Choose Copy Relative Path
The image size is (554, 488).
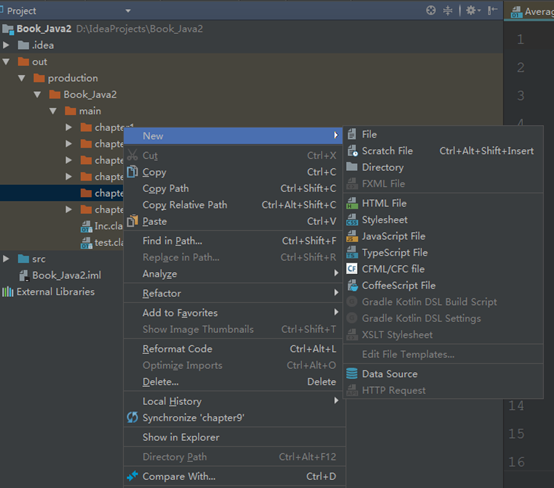233,205
